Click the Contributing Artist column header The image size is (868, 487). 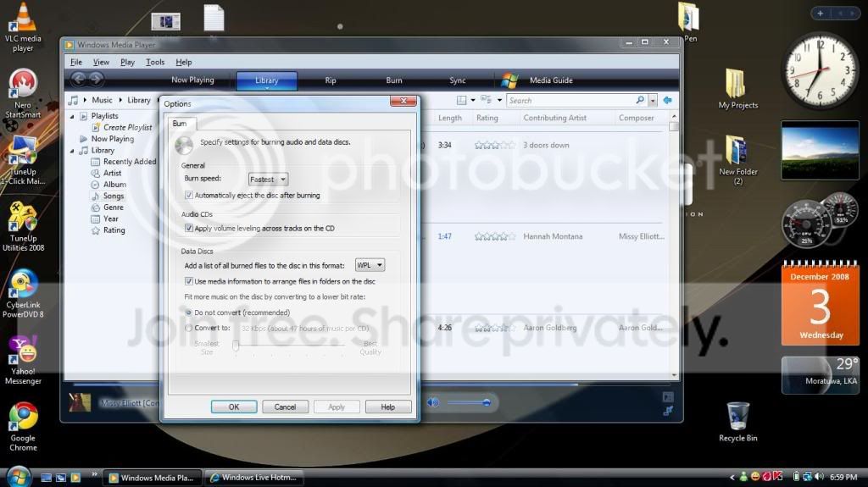pyautogui.click(x=554, y=118)
